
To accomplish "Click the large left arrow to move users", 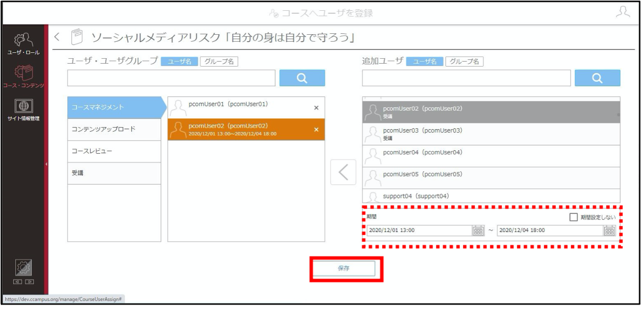I will [343, 172].
